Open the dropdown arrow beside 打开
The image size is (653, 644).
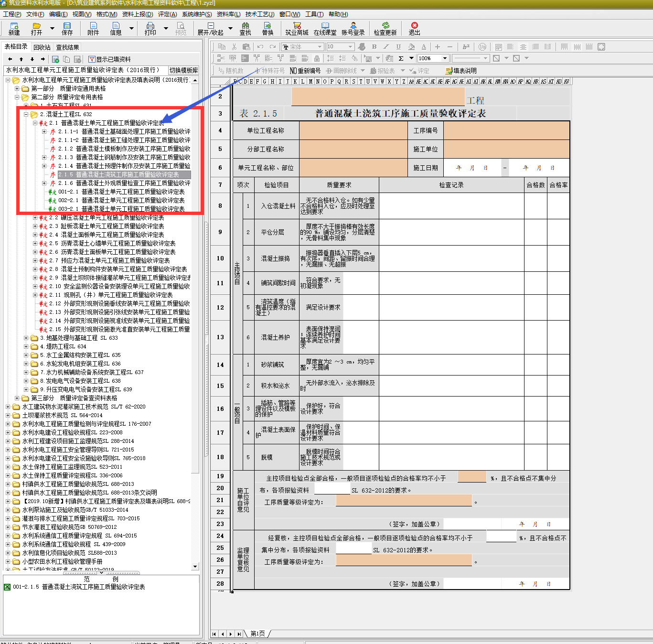52,28
